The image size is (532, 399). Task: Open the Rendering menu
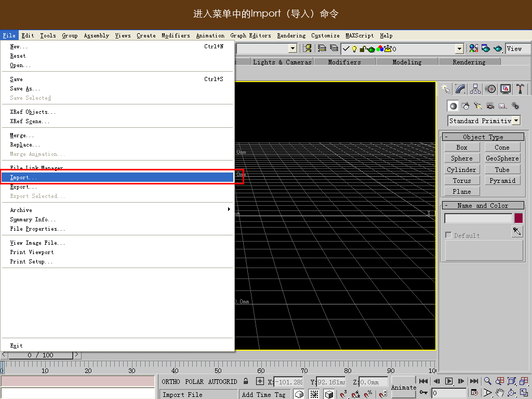(x=291, y=35)
